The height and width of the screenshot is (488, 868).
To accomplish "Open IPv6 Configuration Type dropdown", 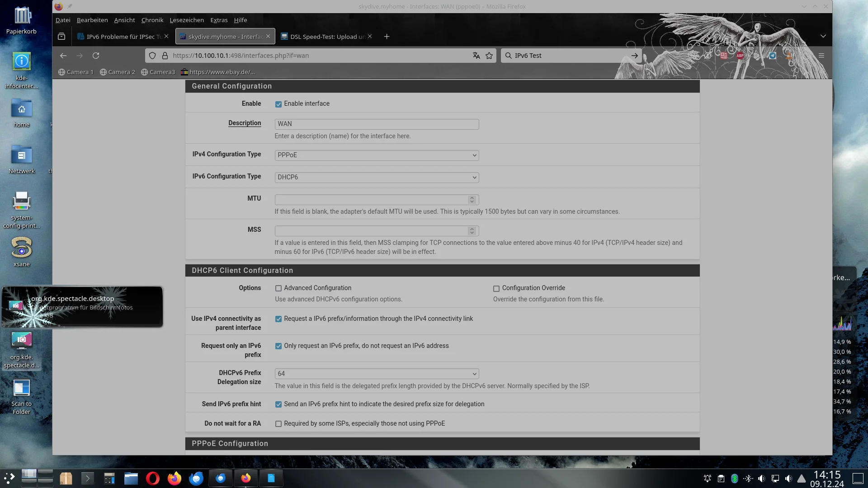I will pos(377,177).
